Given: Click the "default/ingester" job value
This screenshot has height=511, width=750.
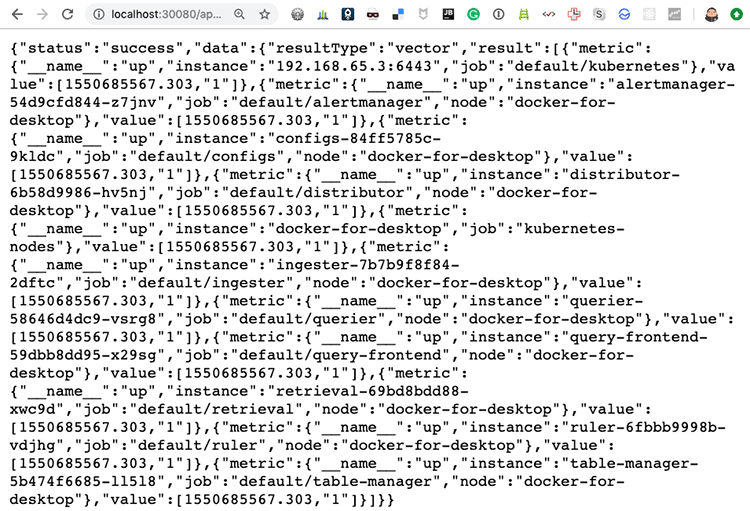Looking at the screenshot, I should pyautogui.click(x=216, y=283).
